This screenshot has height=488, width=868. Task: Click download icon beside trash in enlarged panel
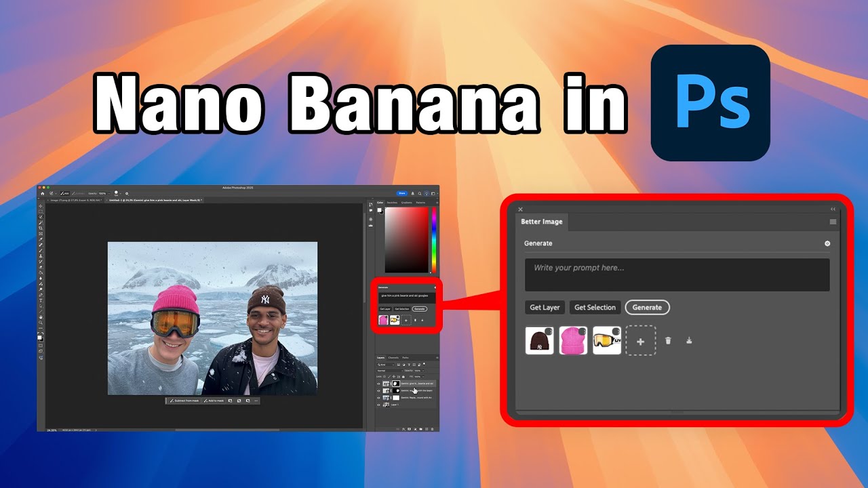(x=689, y=340)
